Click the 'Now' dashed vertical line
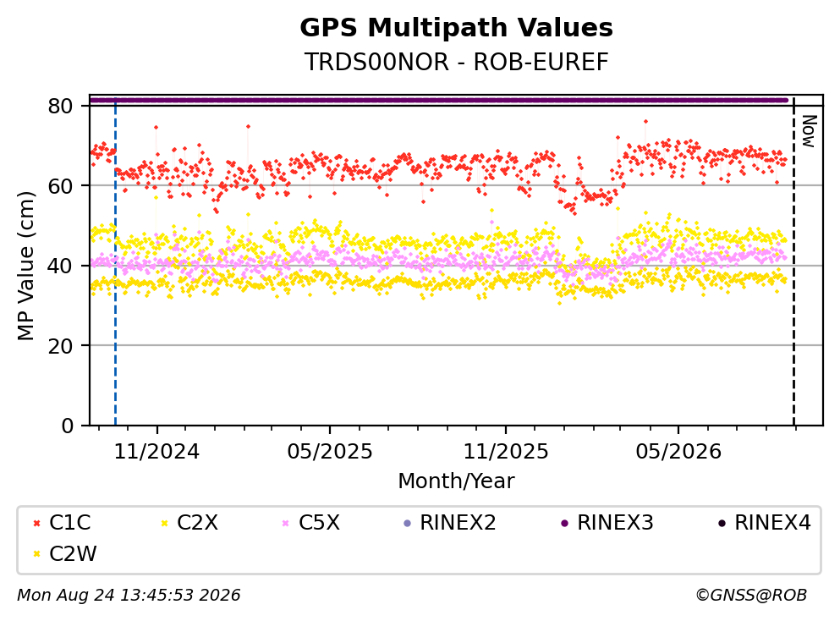The image size is (840, 621). 794,261
